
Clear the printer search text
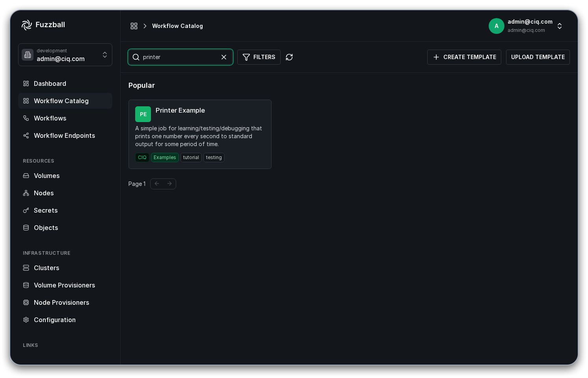pos(224,57)
